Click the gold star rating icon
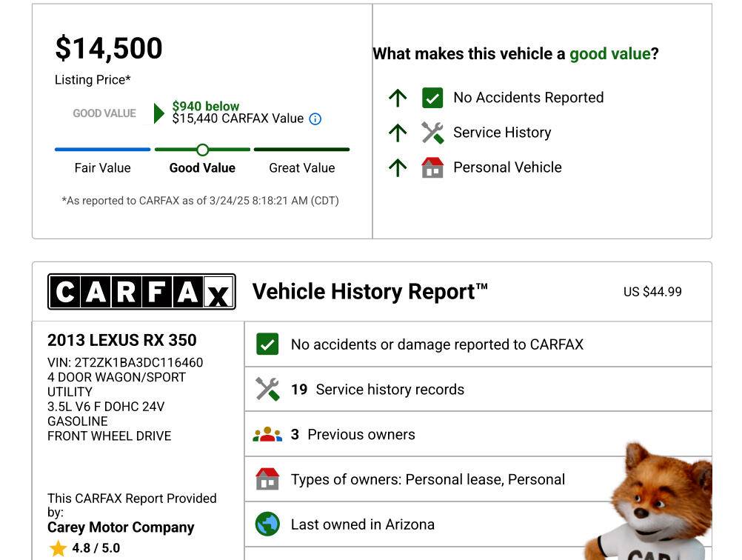This screenshot has height=560, width=742. click(x=58, y=548)
